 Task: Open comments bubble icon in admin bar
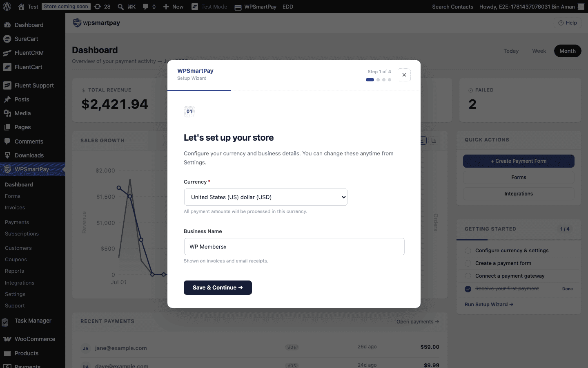[x=145, y=7]
